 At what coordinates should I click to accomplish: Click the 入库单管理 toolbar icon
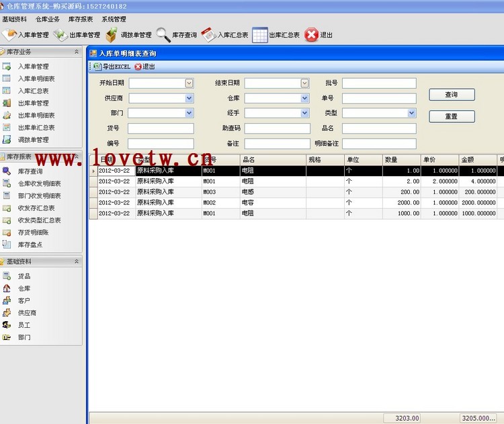coord(9,35)
